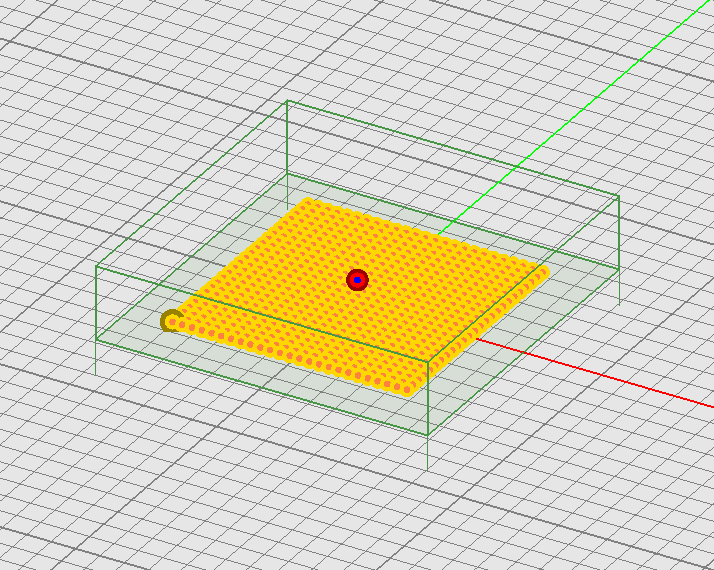The width and height of the screenshot is (714, 570).
Task: Click the olive ring handle at sheet corner
Action: click(x=171, y=321)
